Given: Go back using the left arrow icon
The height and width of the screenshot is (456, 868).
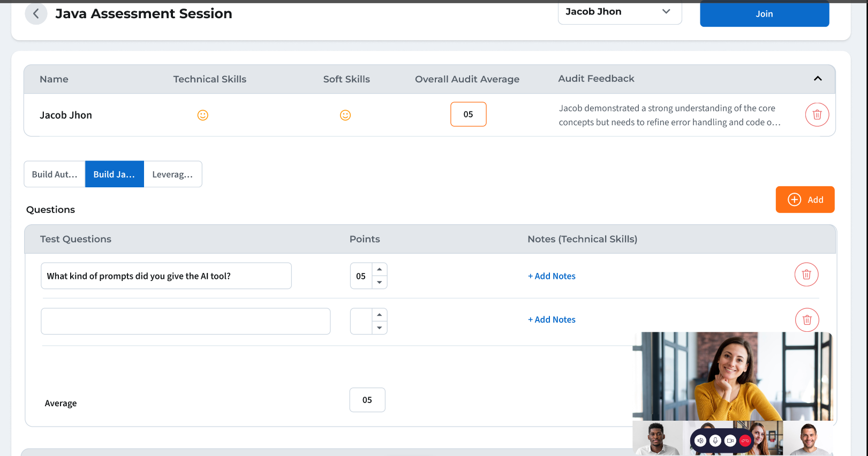Looking at the screenshot, I should [x=36, y=14].
